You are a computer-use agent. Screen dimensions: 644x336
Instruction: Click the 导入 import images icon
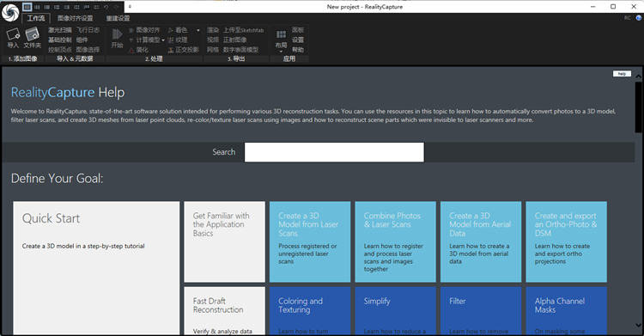point(13,34)
